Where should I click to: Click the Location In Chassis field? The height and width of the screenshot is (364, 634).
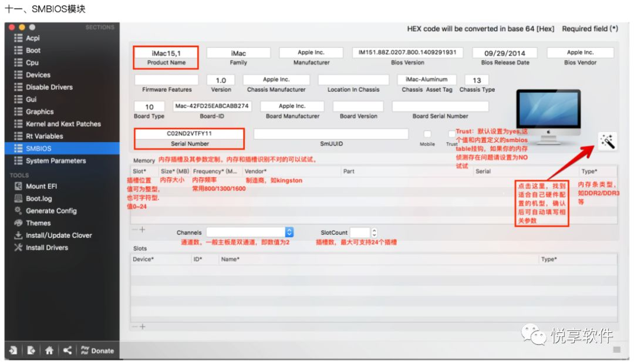[x=353, y=80]
